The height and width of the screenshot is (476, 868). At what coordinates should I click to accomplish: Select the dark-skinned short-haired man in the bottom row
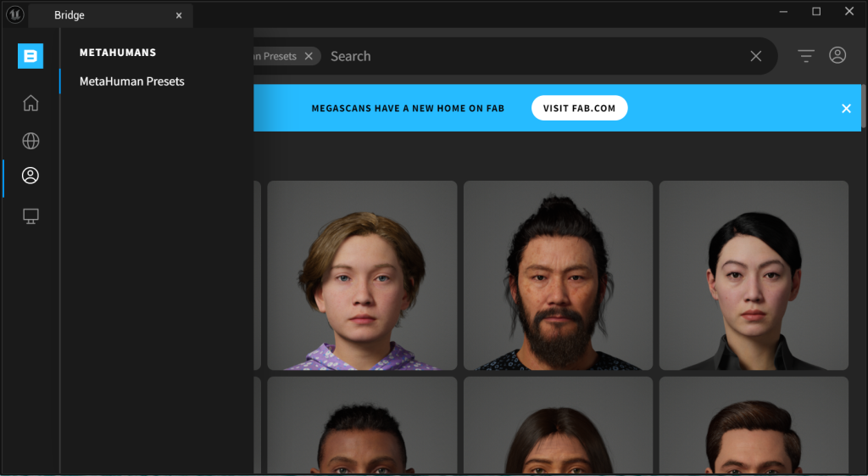pos(362,425)
